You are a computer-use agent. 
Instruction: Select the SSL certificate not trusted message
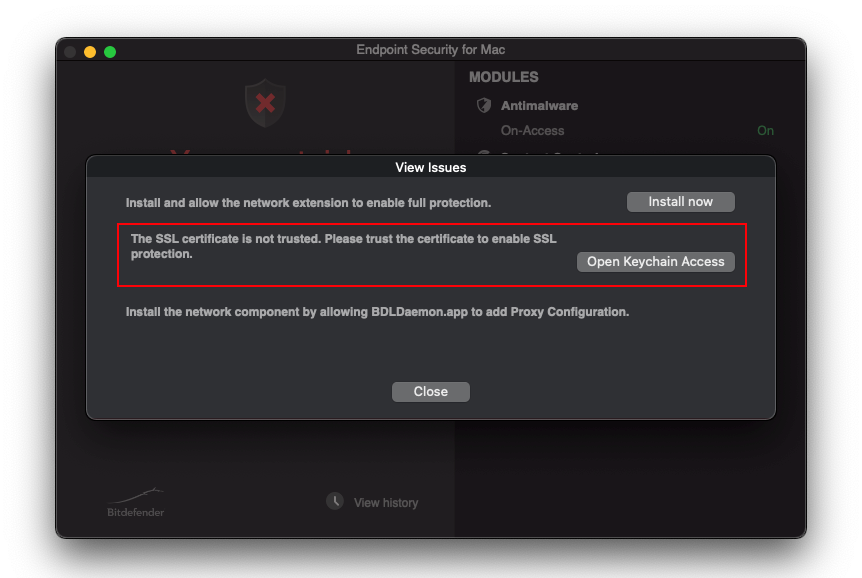343,246
